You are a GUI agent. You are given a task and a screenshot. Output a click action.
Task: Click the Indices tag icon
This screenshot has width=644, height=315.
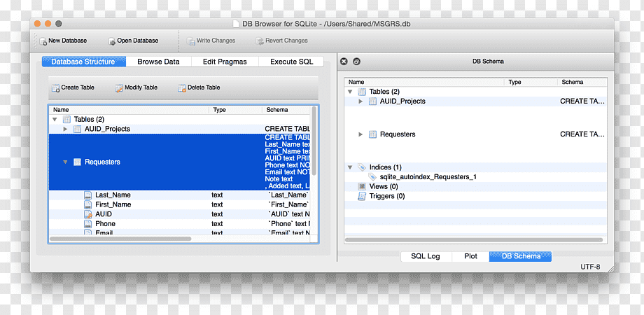[x=362, y=167]
